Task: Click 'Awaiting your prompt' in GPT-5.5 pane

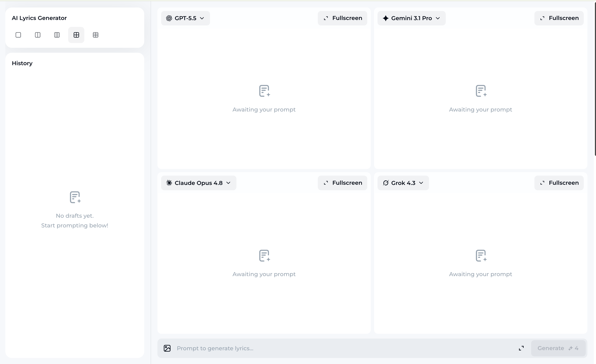Action: [264, 109]
